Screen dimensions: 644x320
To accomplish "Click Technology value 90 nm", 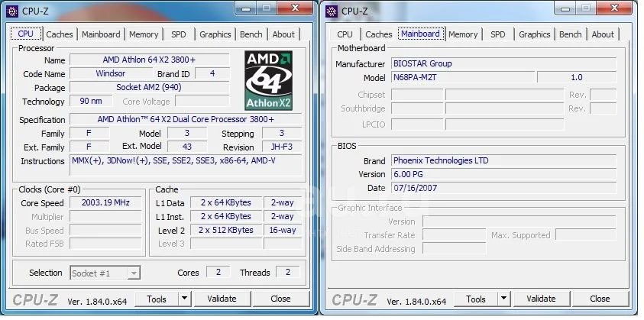I will coord(91,101).
